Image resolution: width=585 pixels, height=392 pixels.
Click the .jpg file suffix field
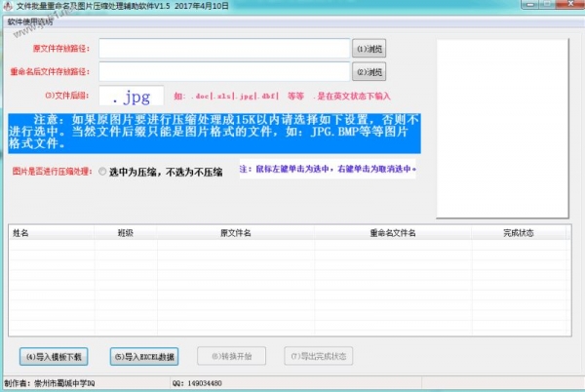(x=130, y=97)
